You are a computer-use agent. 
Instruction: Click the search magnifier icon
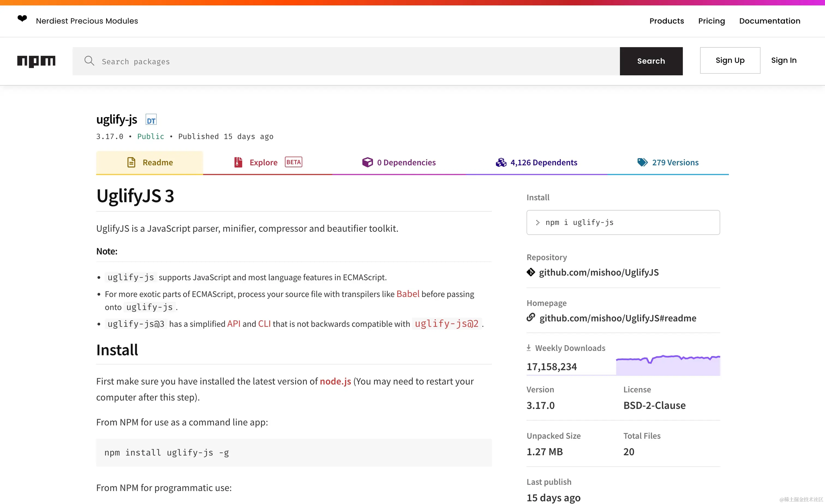(89, 61)
